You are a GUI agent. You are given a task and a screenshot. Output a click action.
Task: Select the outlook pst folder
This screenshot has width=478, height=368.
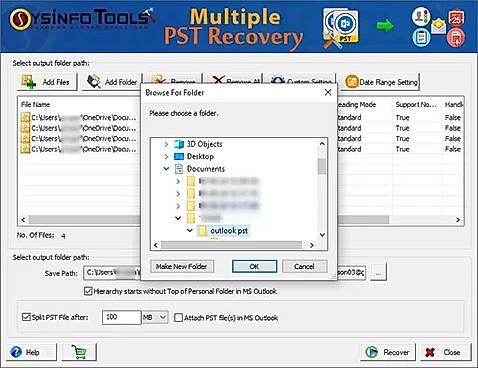tap(229, 231)
